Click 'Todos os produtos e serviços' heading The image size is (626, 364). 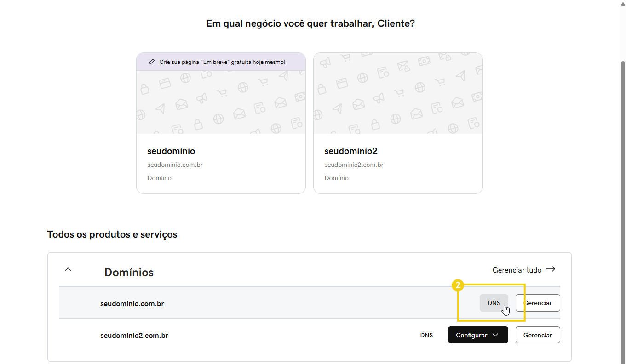coord(112,234)
